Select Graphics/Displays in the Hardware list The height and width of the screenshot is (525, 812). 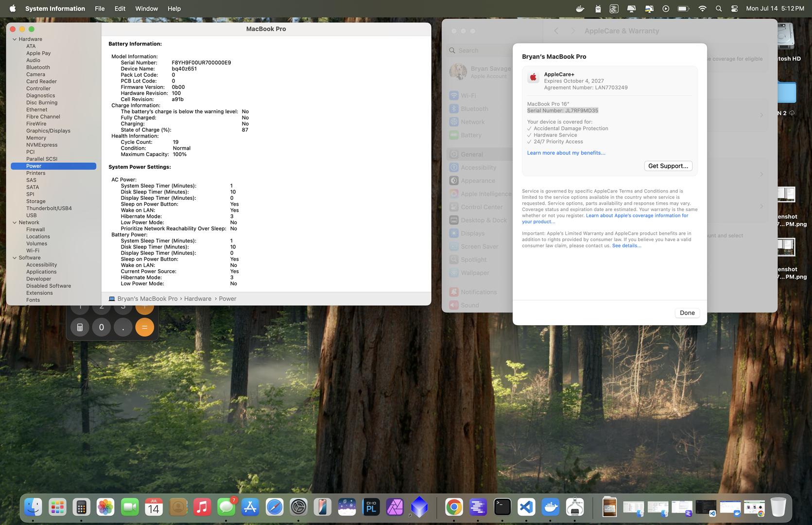click(x=48, y=131)
